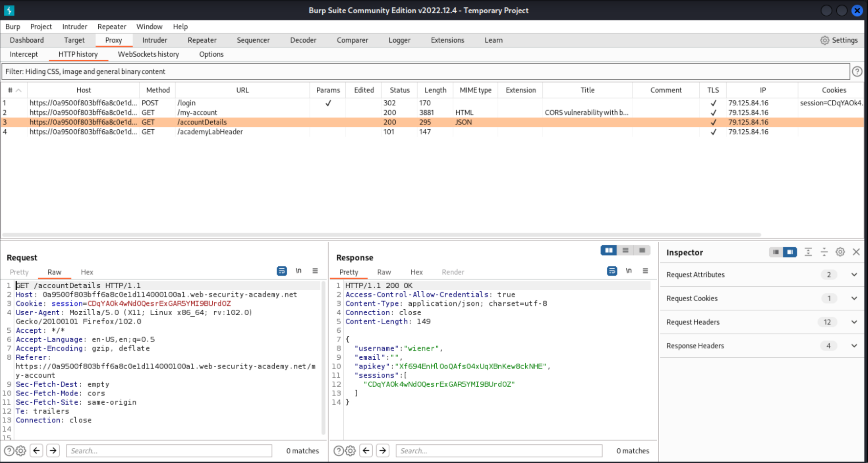Switch to the Extensions tab
This screenshot has width=868, height=463.
pos(447,40)
